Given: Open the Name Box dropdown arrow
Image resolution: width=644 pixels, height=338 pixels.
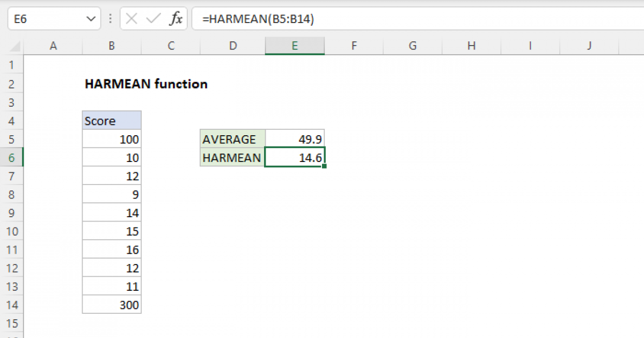Looking at the screenshot, I should pyautogui.click(x=90, y=18).
